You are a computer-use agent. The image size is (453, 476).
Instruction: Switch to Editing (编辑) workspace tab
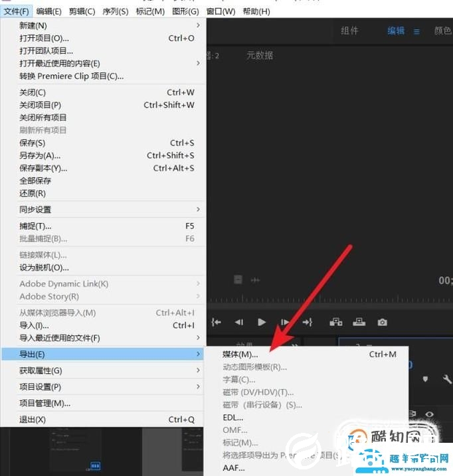[x=396, y=31]
